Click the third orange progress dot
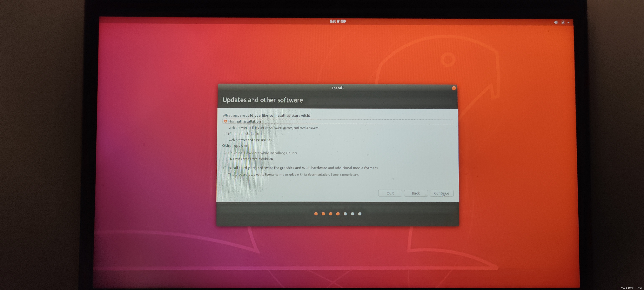The height and width of the screenshot is (290, 644). 330,214
